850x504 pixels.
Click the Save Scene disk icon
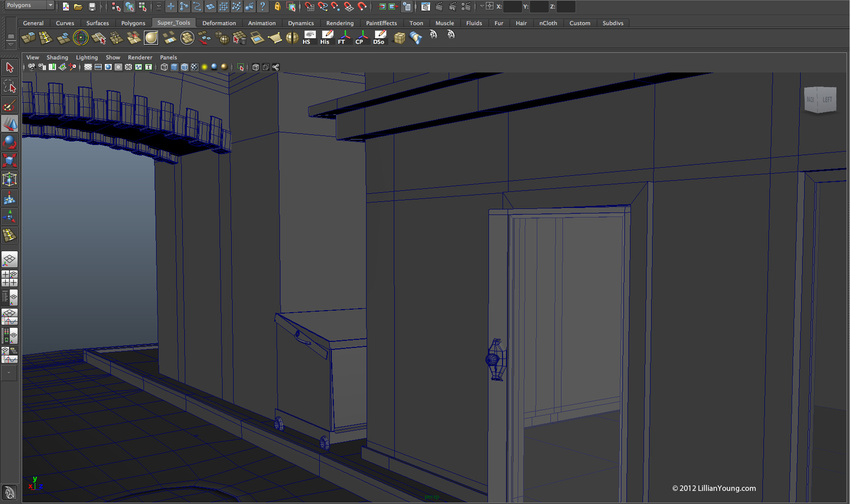point(92,7)
